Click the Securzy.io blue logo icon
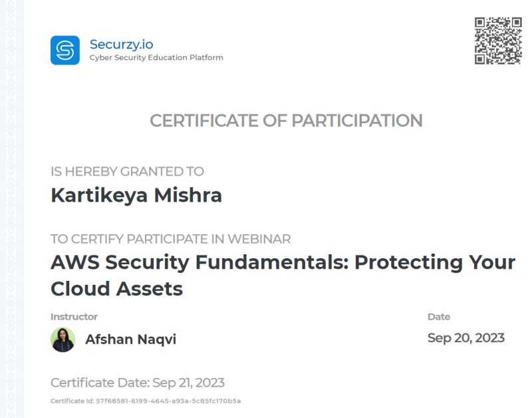Viewport: 532px width, 418px height. (65, 51)
